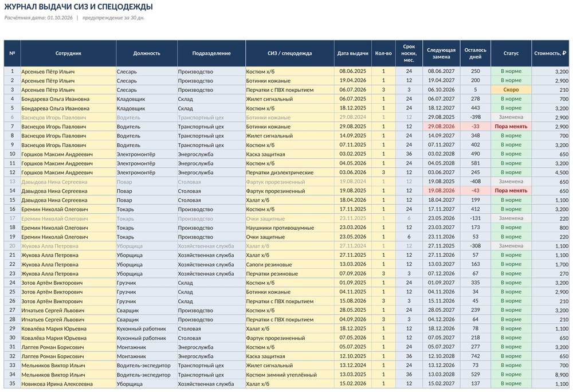The width and height of the screenshot is (573, 392).
Task: Click 'Каска защитная' in row 10
Action: tap(289, 154)
